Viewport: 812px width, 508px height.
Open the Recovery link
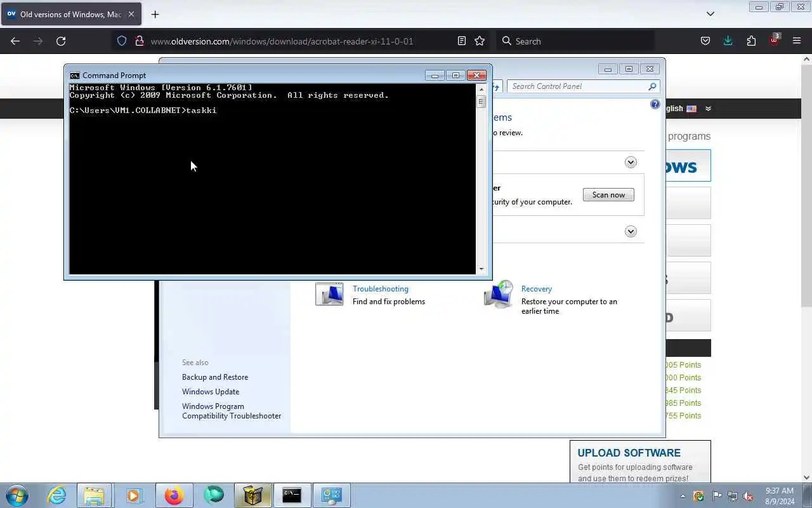(x=537, y=289)
